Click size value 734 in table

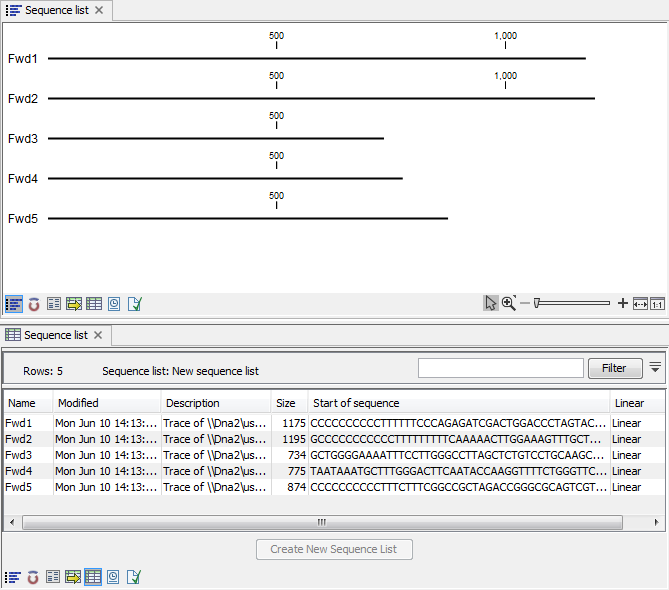(297, 455)
